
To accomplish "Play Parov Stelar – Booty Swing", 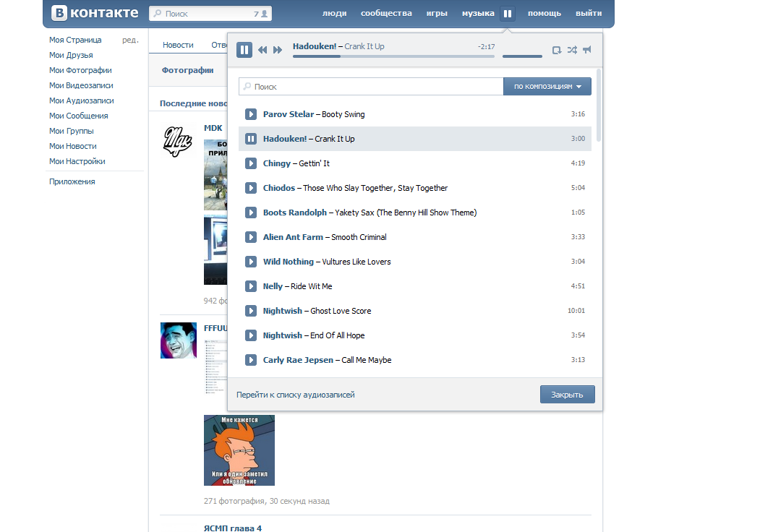I will point(251,114).
